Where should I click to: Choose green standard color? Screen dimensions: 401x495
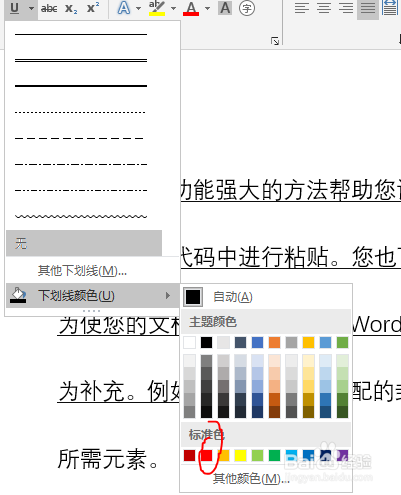tap(275, 455)
